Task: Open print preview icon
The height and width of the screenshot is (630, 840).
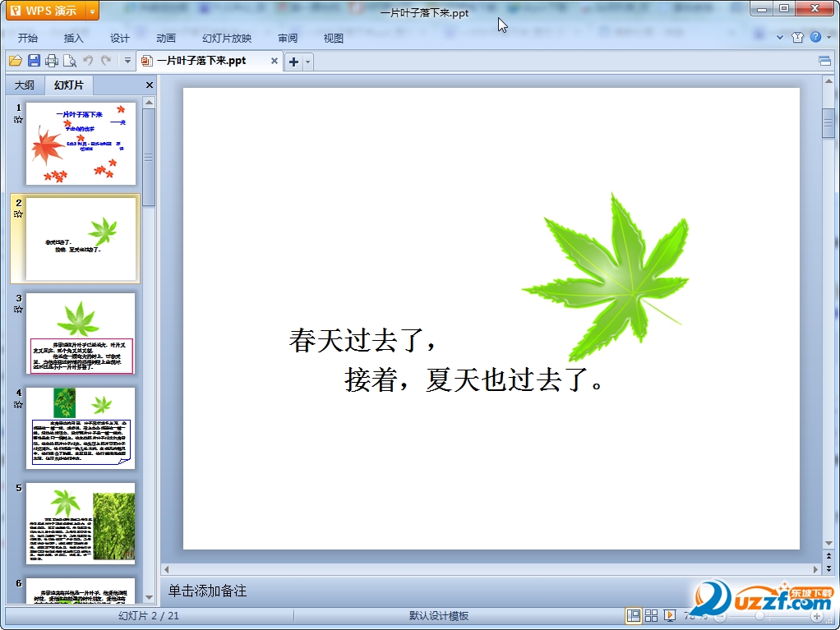Action: (x=70, y=61)
